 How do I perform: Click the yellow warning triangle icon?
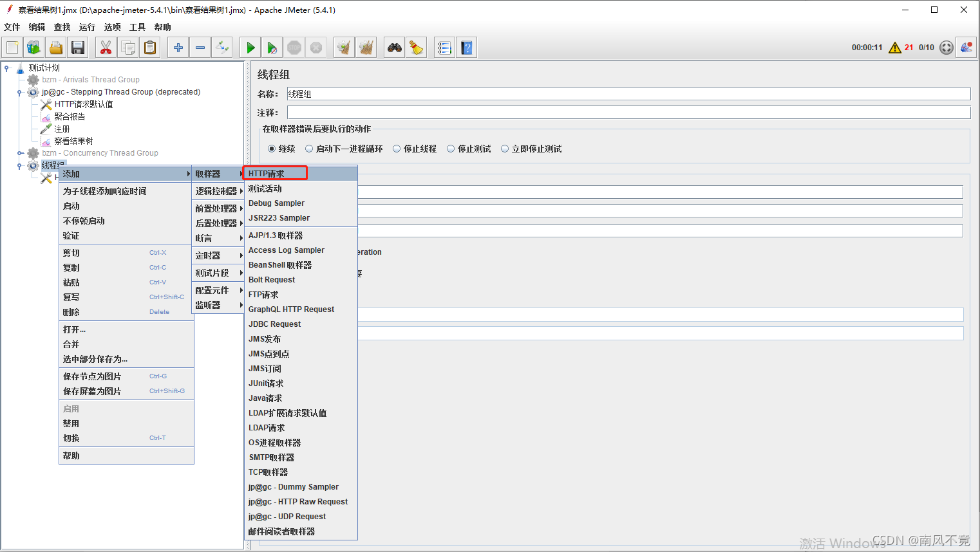tap(895, 48)
